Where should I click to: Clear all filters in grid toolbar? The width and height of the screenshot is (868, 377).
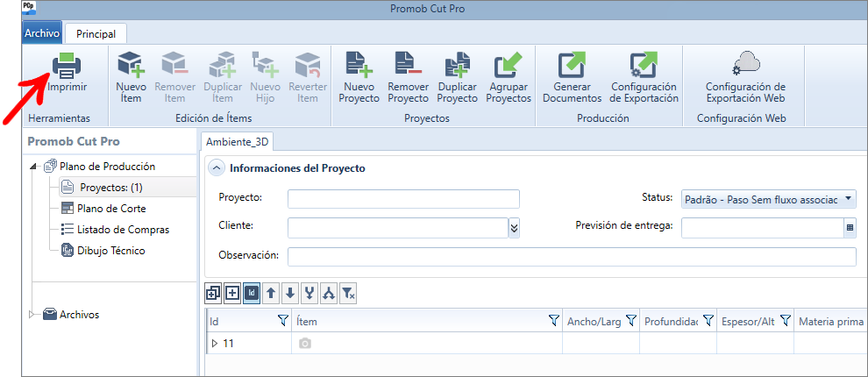tap(348, 294)
